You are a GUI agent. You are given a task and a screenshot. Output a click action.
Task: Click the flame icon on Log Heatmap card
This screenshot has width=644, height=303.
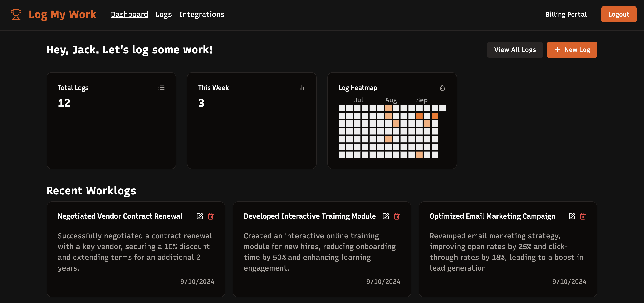(x=442, y=88)
